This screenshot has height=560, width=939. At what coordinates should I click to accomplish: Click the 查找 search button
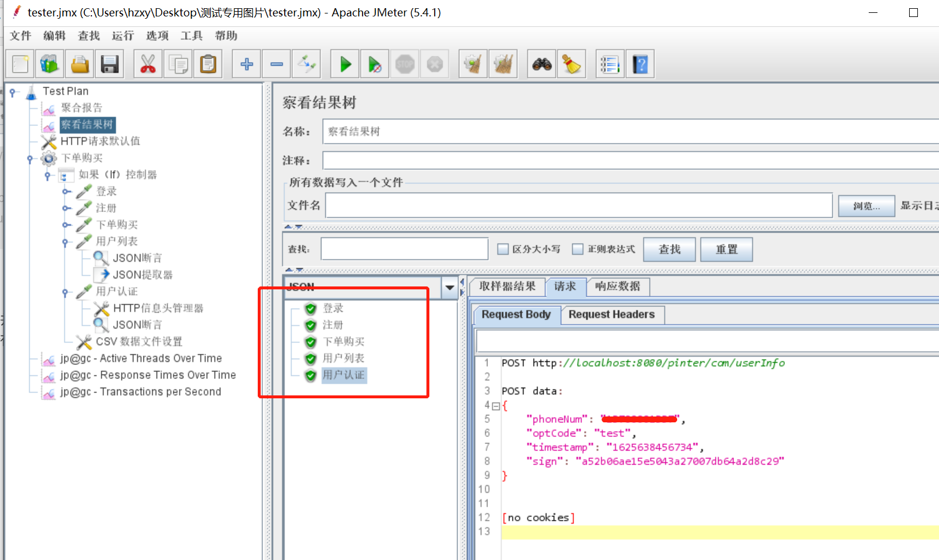click(x=670, y=250)
